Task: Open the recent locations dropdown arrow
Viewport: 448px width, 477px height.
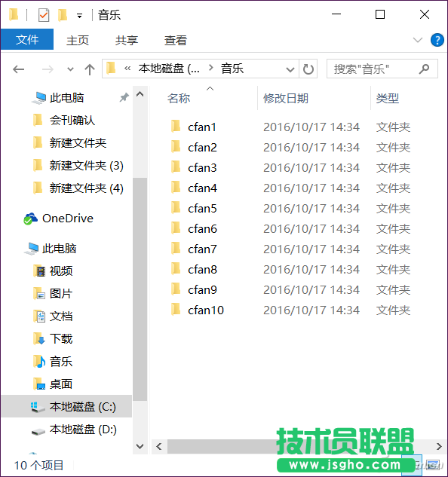Action: (x=70, y=69)
